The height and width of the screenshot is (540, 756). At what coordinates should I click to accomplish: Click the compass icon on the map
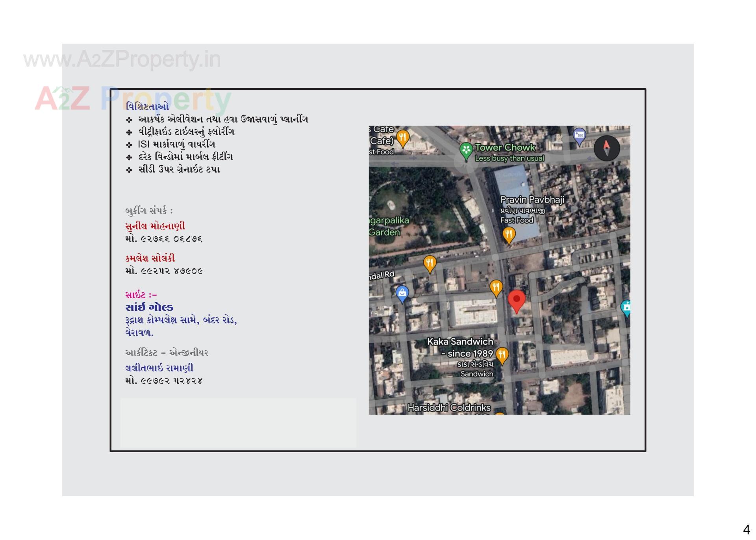pos(606,148)
